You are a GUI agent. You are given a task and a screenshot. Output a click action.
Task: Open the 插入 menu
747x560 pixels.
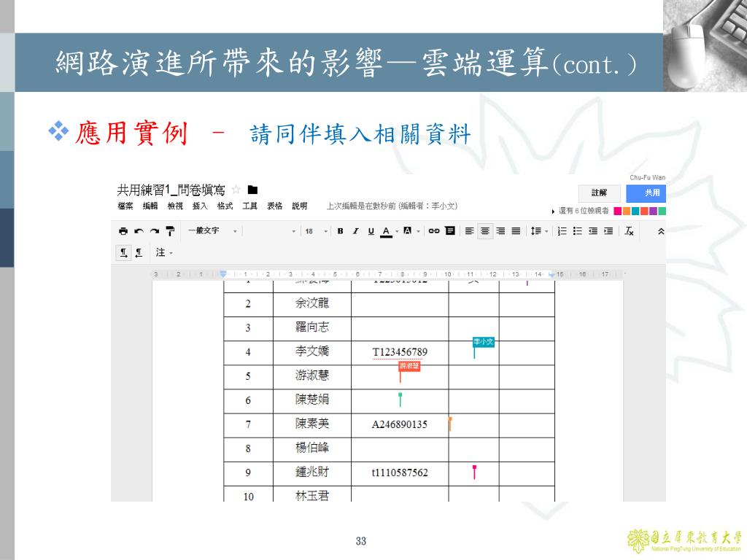tap(200, 206)
